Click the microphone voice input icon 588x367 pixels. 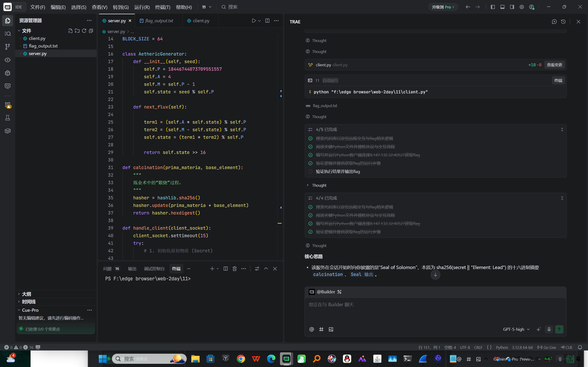point(549,329)
